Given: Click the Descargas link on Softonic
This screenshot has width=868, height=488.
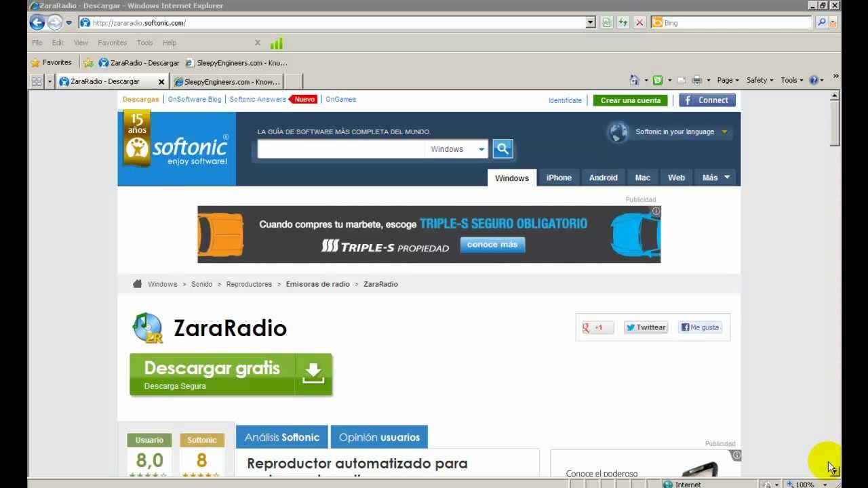Looking at the screenshot, I should coord(141,99).
